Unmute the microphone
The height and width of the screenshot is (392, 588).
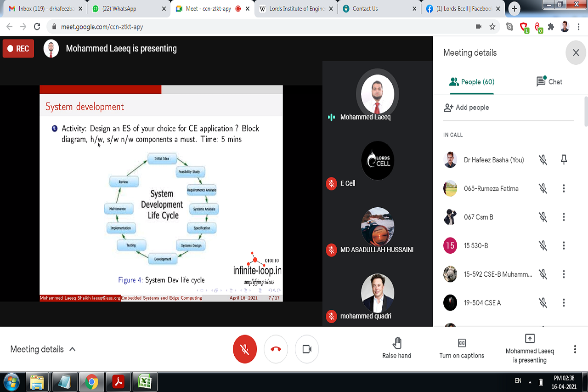pos(245,349)
